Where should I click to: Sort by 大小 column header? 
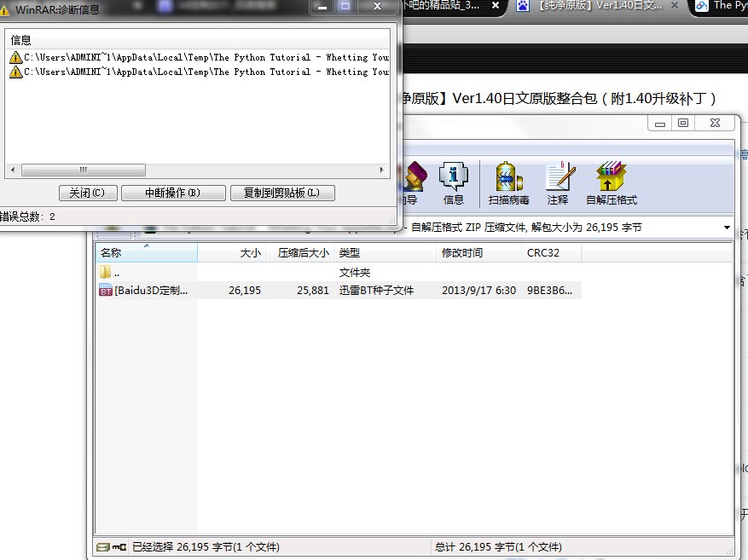tap(231, 252)
